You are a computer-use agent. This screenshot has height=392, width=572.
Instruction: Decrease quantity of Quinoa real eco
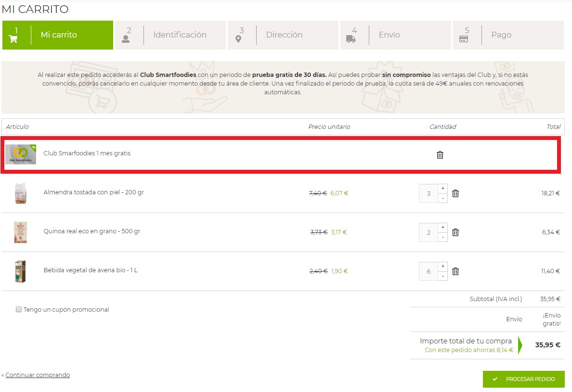pyautogui.click(x=443, y=237)
